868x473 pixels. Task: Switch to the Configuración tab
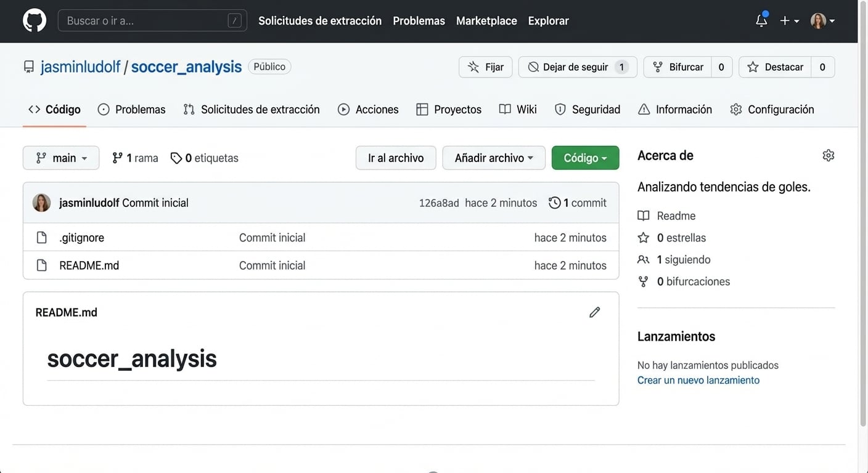(x=772, y=109)
